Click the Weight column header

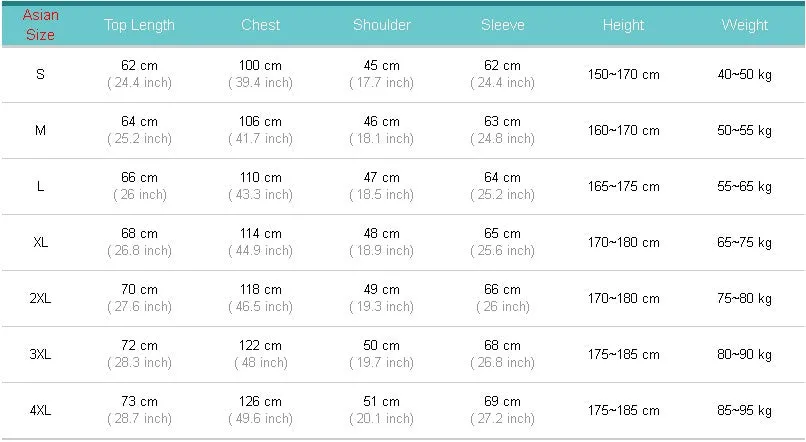[x=745, y=25]
